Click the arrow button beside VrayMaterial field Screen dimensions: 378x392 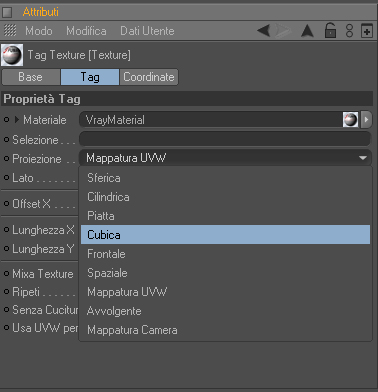366,120
